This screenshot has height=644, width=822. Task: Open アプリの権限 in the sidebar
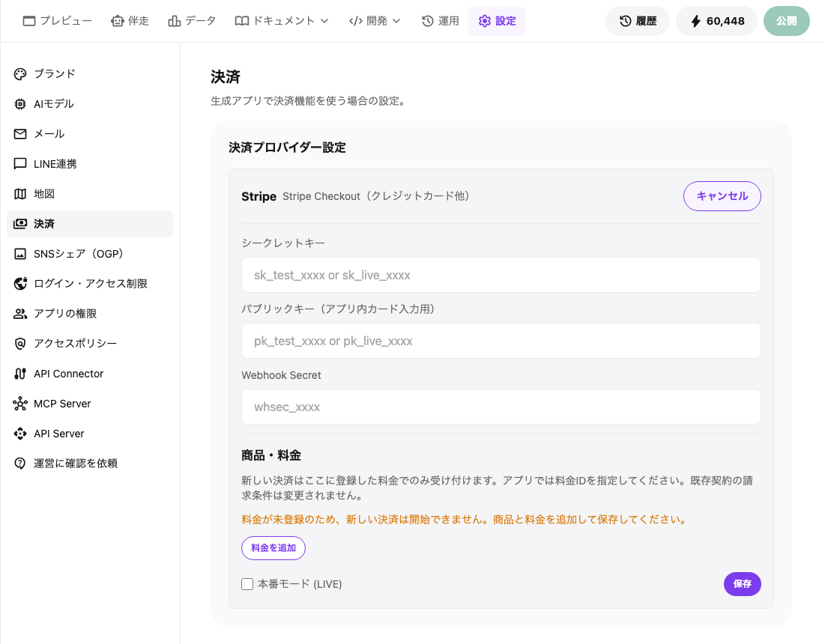click(90, 313)
